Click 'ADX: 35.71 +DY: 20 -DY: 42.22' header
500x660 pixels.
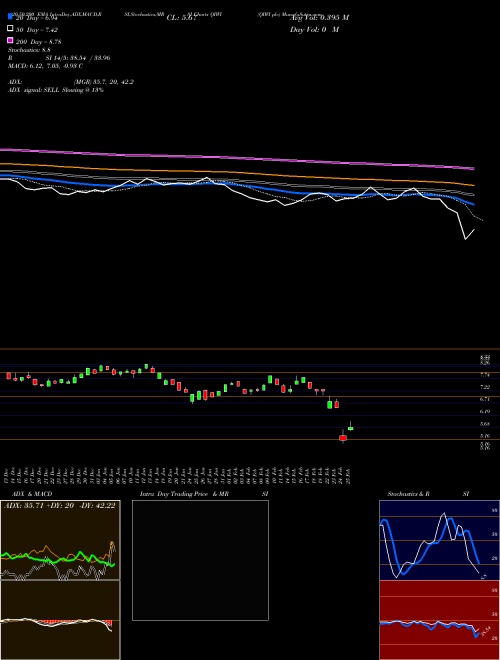click(59, 506)
